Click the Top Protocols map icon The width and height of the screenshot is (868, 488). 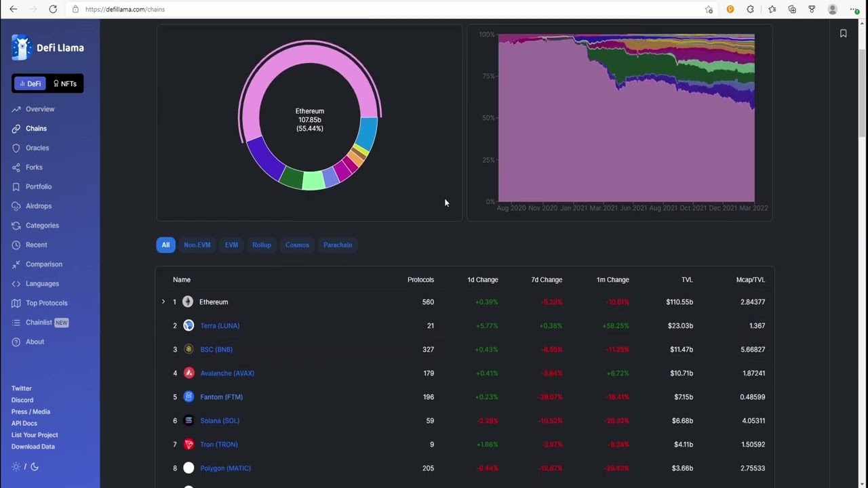pyautogui.click(x=16, y=303)
